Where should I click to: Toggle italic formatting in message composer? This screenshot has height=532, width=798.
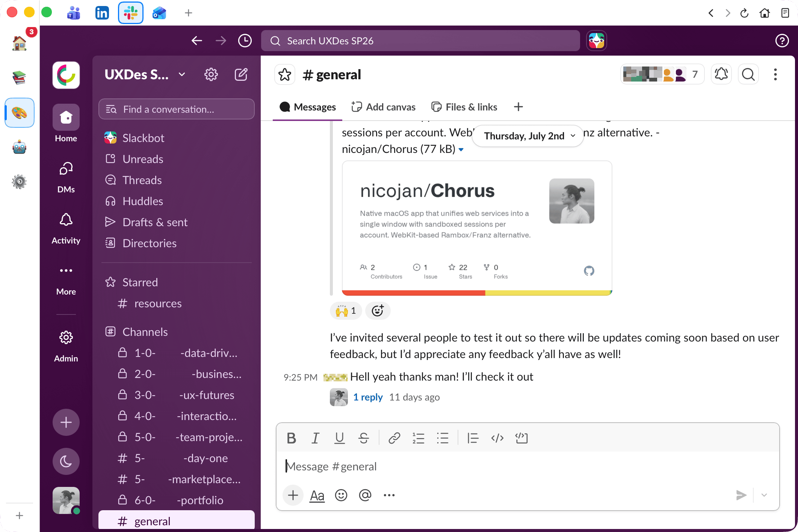click(315, 438)
